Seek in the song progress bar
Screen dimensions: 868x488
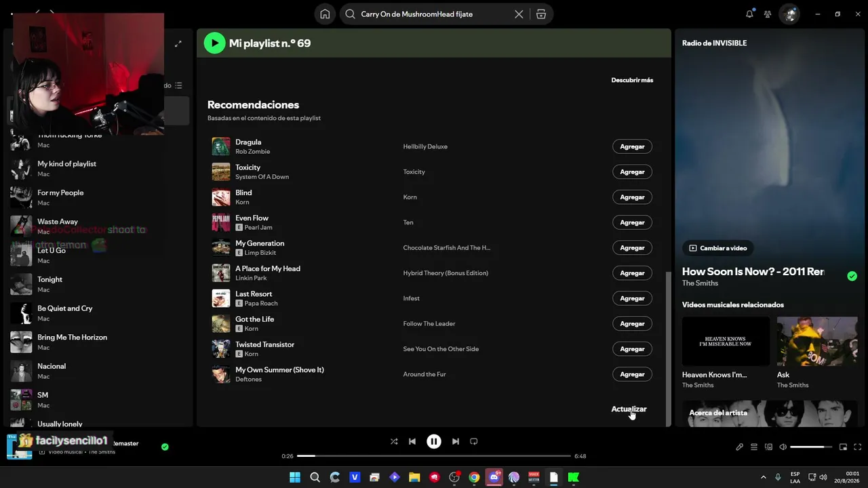tap(434, 456)
